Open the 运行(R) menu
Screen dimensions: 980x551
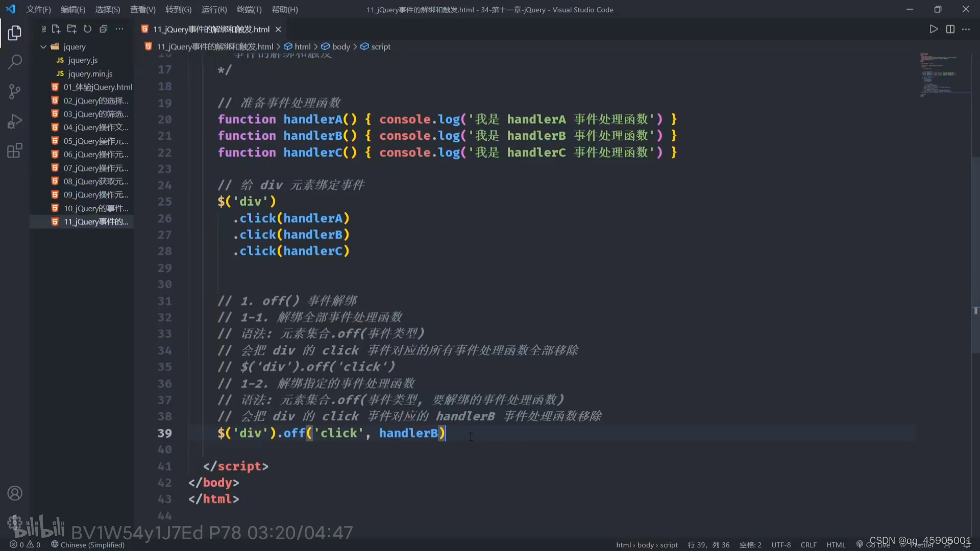pos(214,9)
